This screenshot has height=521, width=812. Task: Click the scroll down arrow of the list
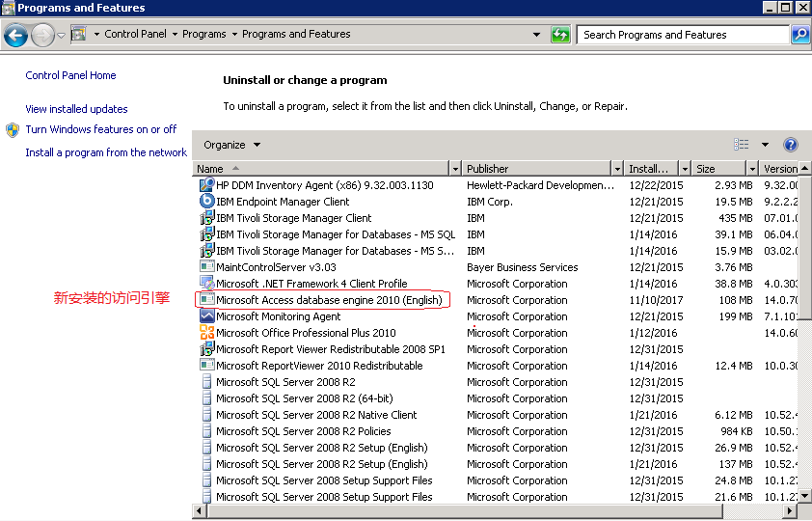click(804, 496)
